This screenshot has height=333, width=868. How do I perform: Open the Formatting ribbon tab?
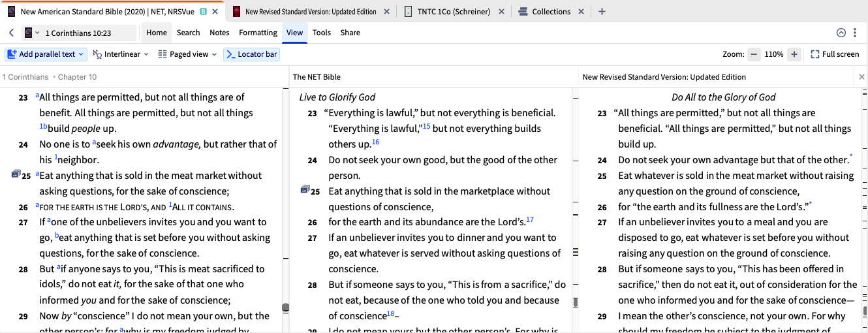258,33
